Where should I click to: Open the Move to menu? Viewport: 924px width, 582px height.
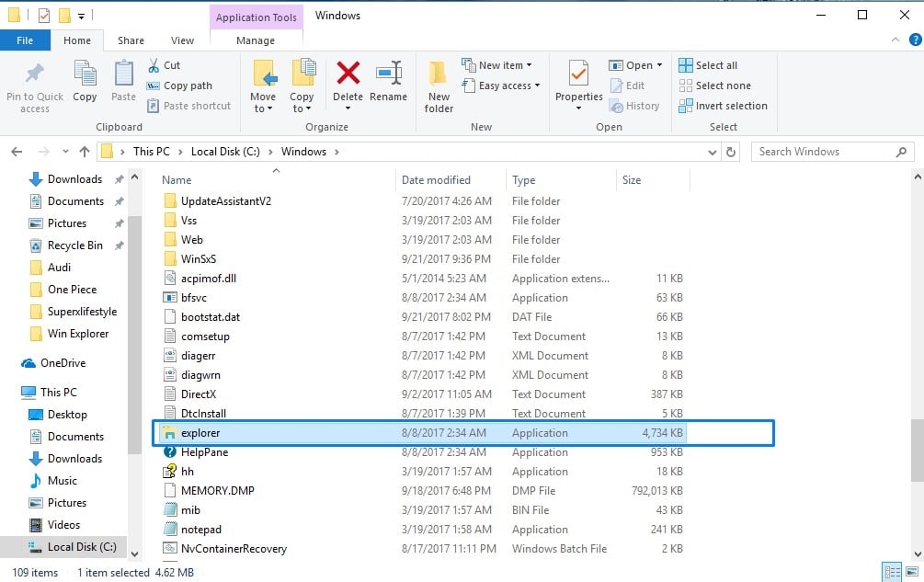point(263,86)
